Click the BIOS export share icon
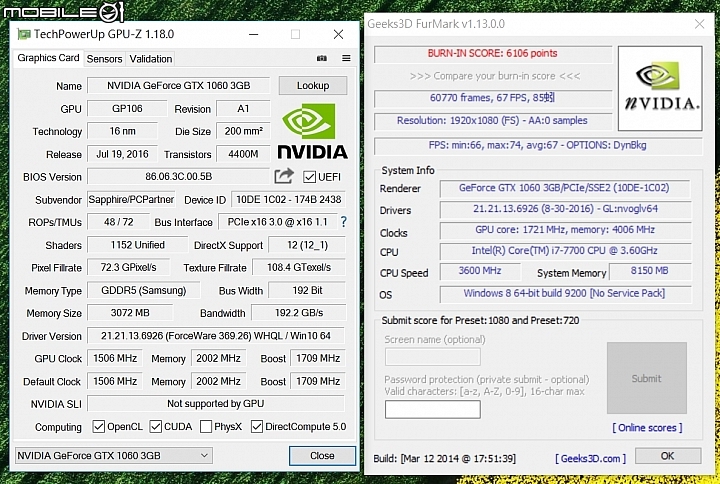Image resolution: width=720 pixels, height=484 pixels. pyautogui.click(x=284, y=176)
